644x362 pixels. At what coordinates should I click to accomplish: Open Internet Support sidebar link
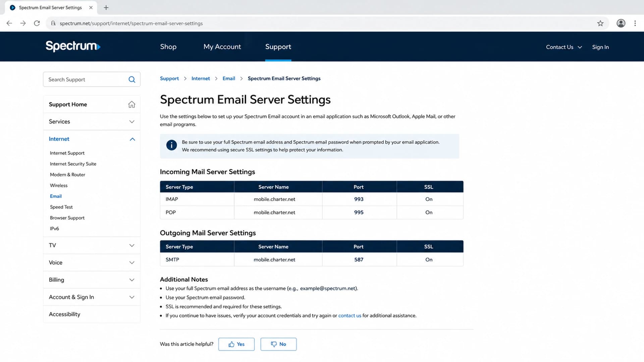point(67,153)
